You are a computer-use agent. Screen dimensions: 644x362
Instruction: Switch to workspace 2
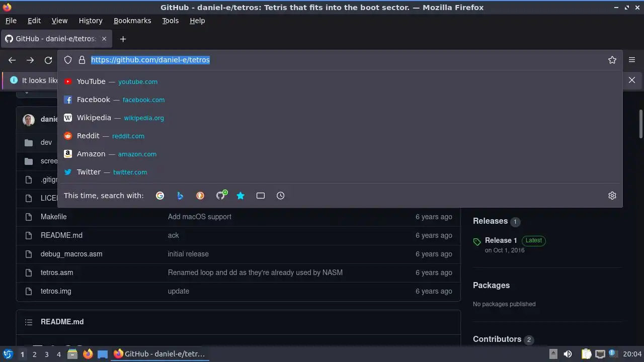(x=34, y=354)
